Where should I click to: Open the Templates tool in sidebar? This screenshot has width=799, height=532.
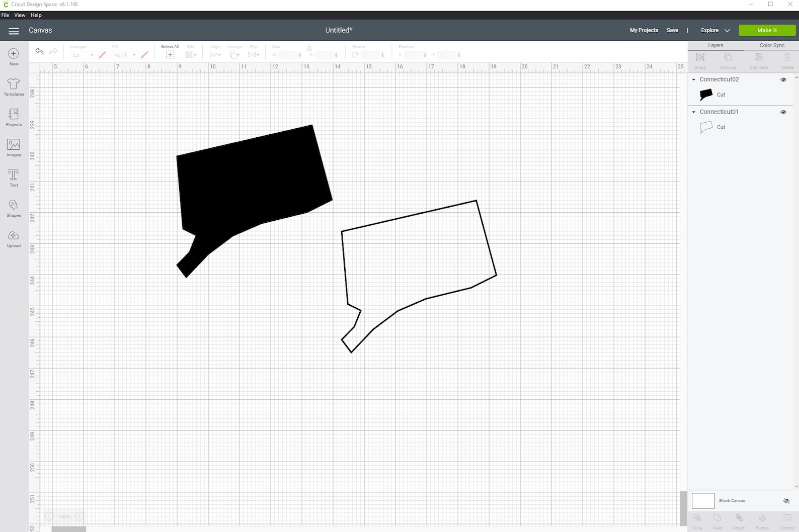coord(14,86)
